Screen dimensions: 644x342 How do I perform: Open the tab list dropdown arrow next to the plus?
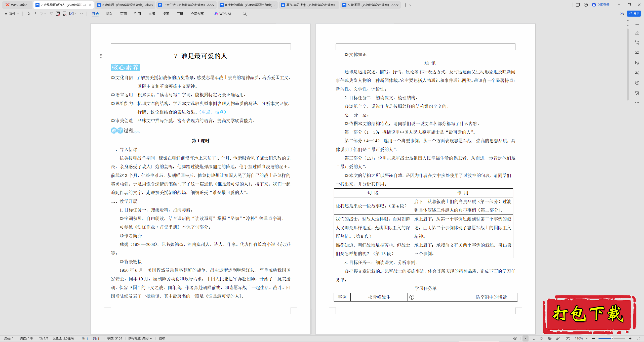click(x=410, y=5)
